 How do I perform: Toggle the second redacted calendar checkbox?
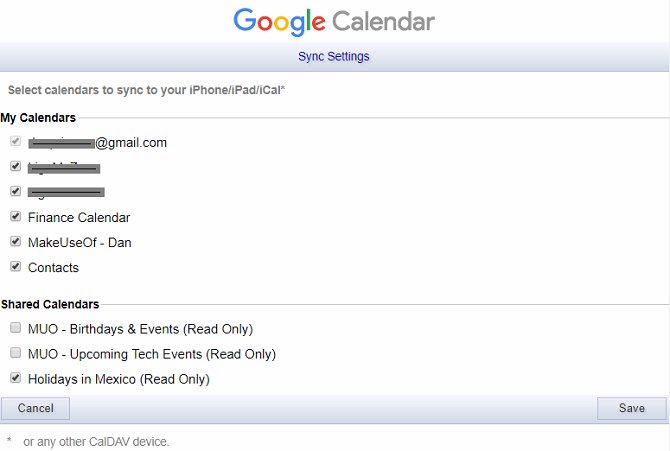click(15, 167)
